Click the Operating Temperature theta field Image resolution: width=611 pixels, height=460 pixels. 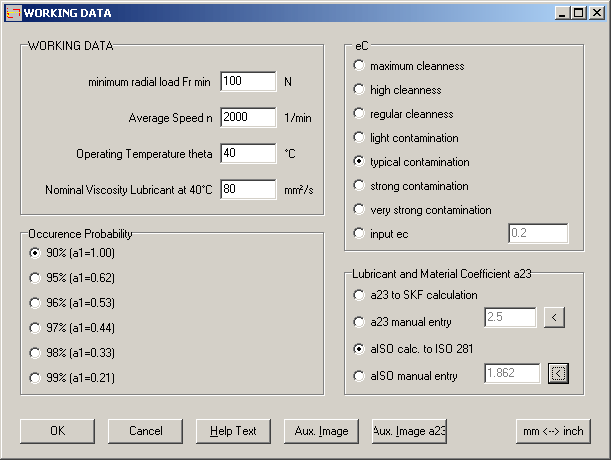(x=248, y=154)
